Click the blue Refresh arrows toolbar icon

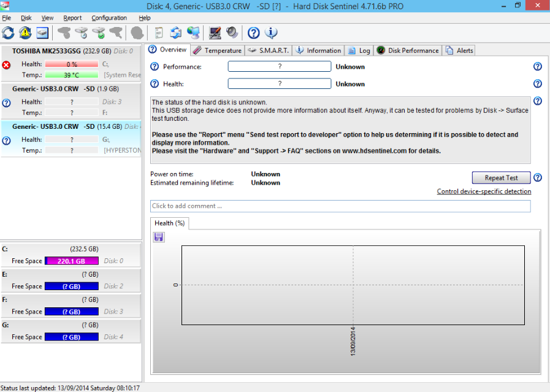pos(9,33)
